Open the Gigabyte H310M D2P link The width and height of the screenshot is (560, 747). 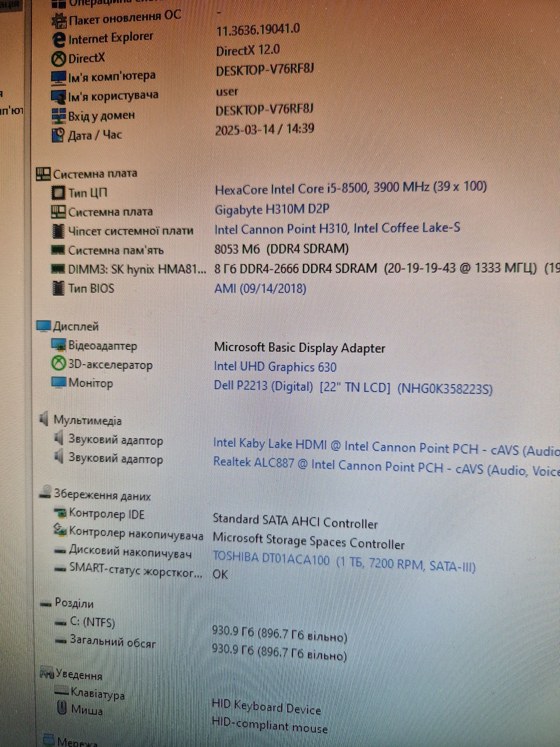click(272, 209)
